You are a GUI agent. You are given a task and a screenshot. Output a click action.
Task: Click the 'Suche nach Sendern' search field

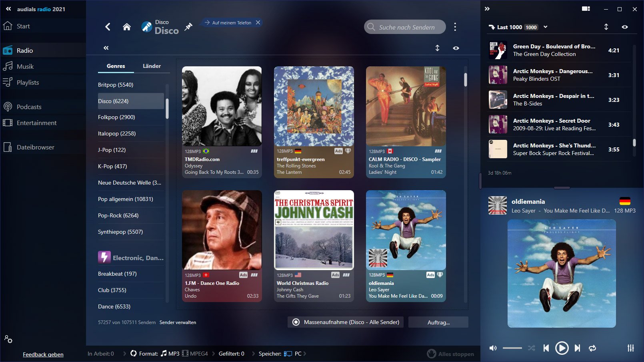[405, 27]
